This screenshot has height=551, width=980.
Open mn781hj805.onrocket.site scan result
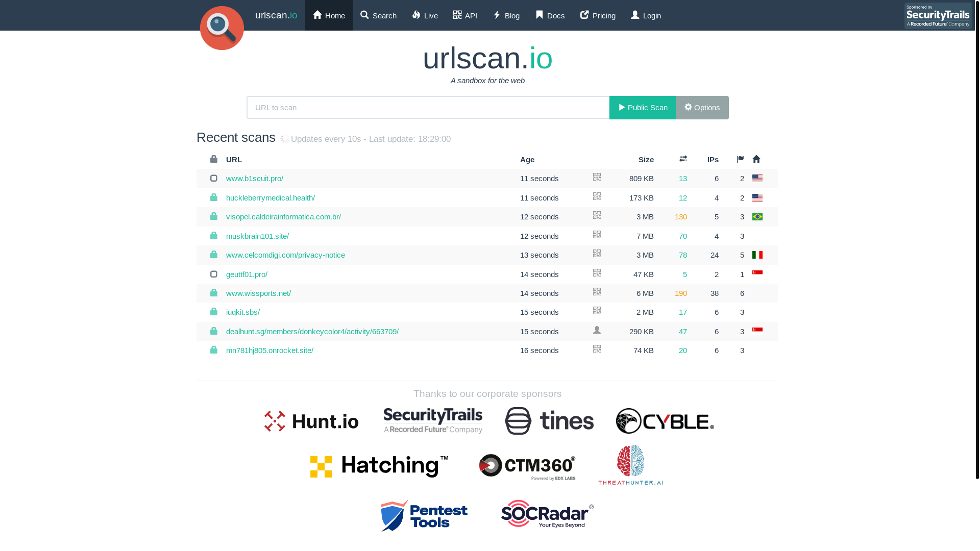pyautogui.click(x=269, y=350)
